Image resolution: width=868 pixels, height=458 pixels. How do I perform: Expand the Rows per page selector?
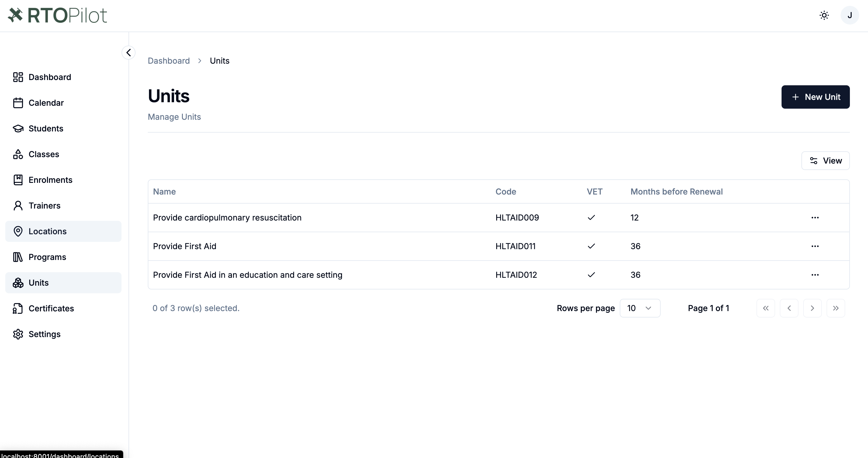(640, 308)
